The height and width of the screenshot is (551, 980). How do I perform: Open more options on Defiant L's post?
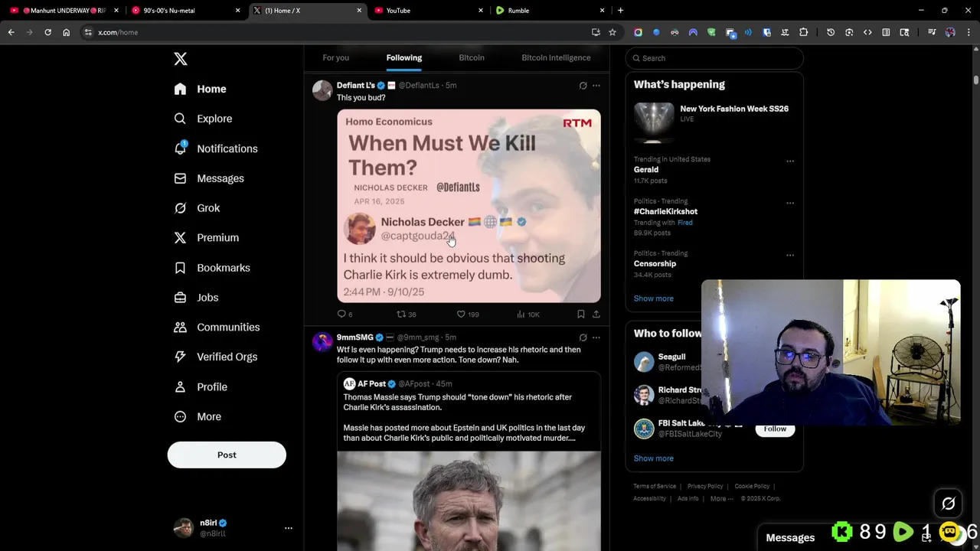596,86
